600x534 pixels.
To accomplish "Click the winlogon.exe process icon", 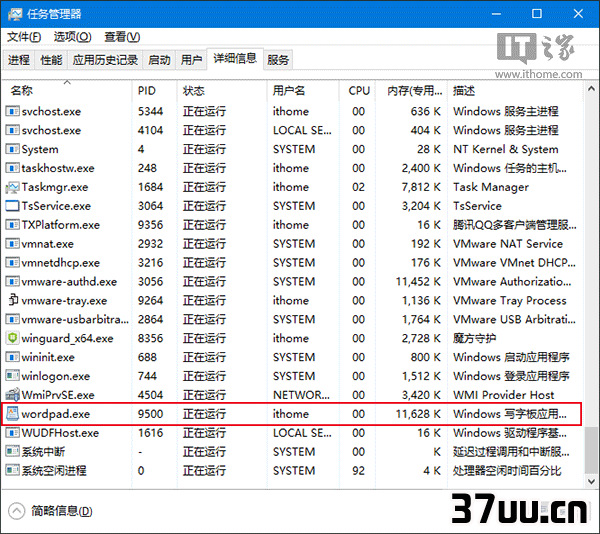I will [12, 376].
